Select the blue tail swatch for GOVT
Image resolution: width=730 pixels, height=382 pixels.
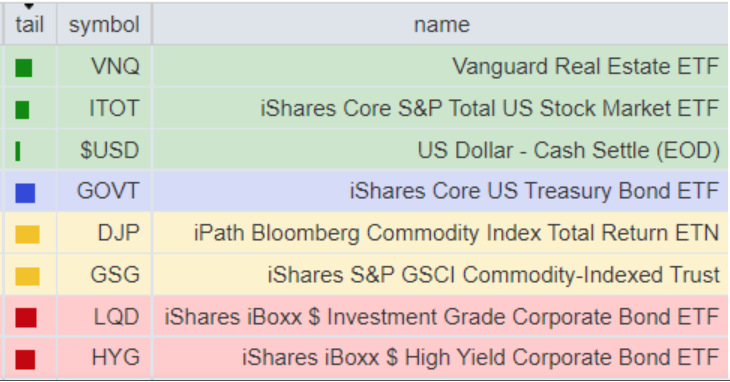pyautogui.click(x=25, y=193)
